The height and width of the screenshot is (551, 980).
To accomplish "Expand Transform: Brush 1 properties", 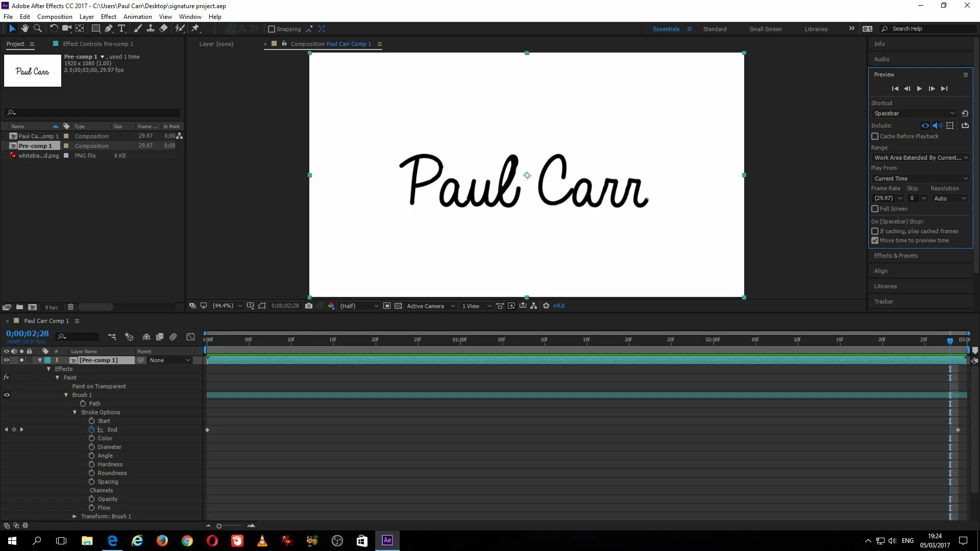I will click(75, 516).
